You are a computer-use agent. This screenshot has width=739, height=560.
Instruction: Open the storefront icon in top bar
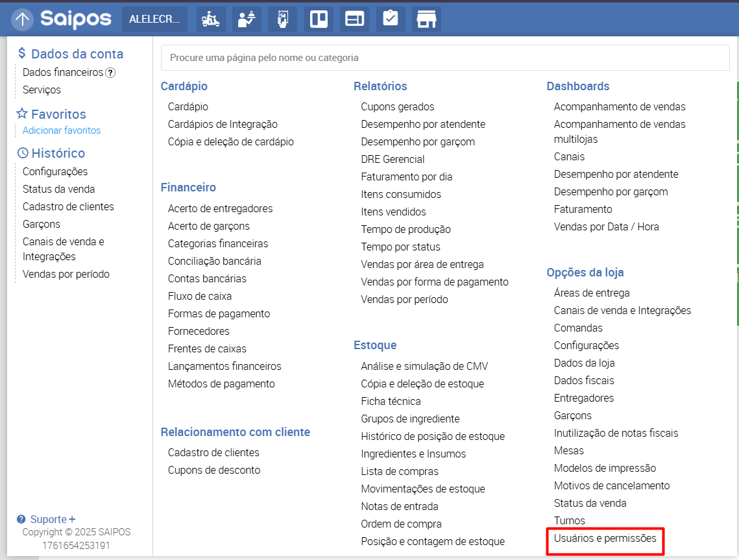click(426, 19)
